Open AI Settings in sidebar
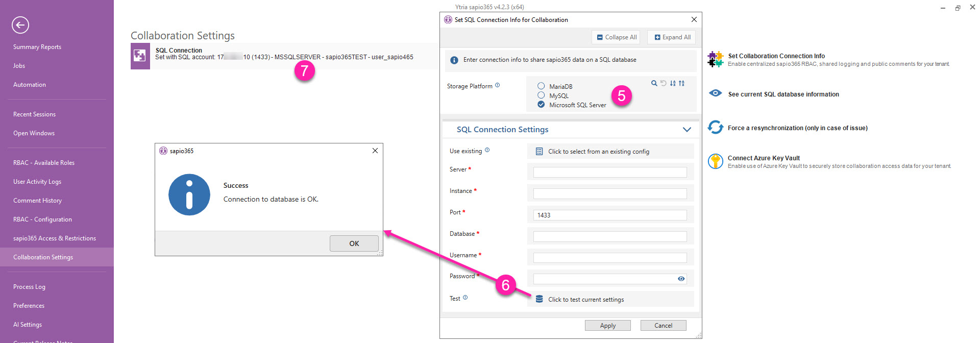This screenshot has height=343, width=980. click(x=28, y=325)
